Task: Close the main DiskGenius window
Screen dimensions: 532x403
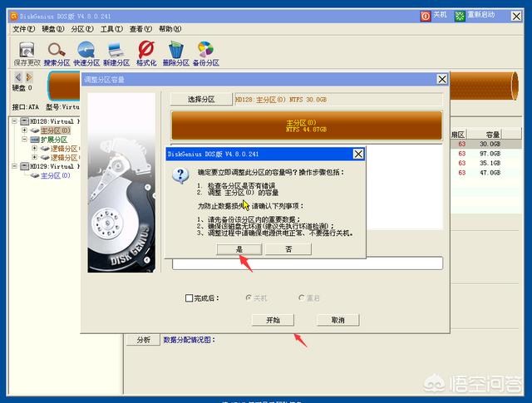Action: 516,16
